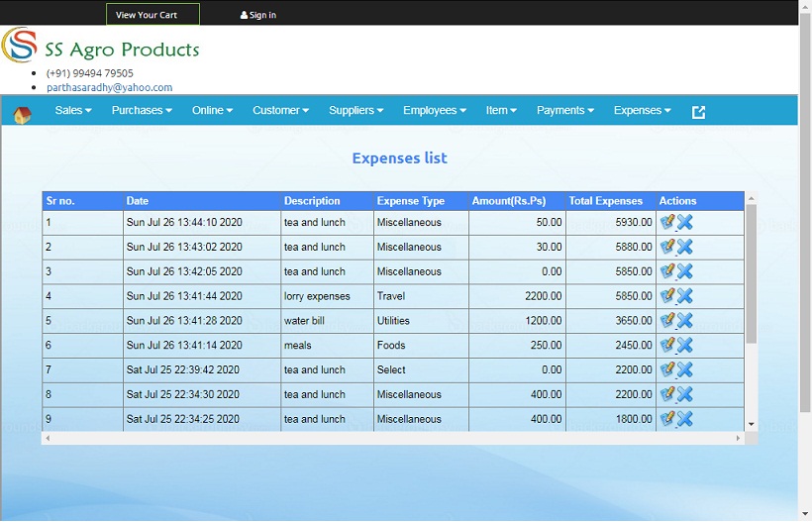Delete expense row 1 with X icon
812x522 pixels.
(684, 222)
